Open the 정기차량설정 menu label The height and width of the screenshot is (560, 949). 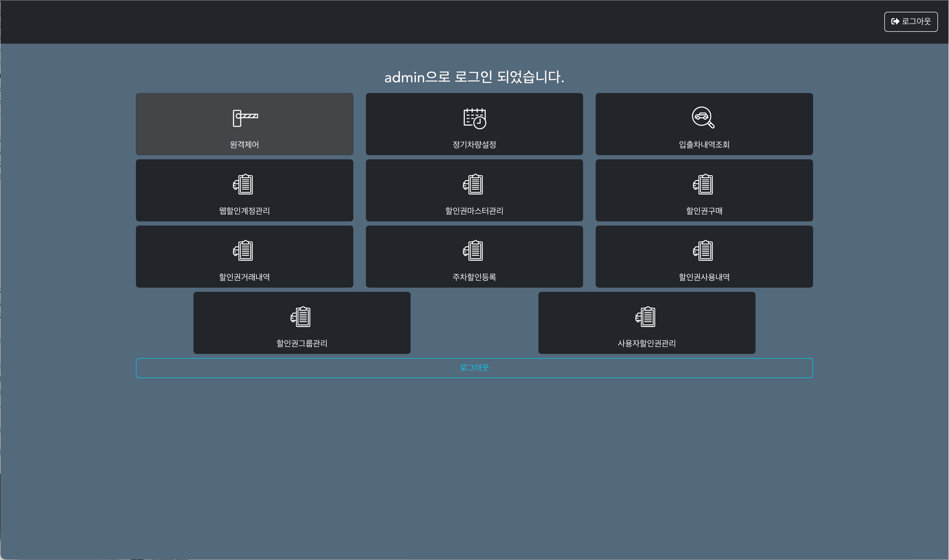[474, 145]
